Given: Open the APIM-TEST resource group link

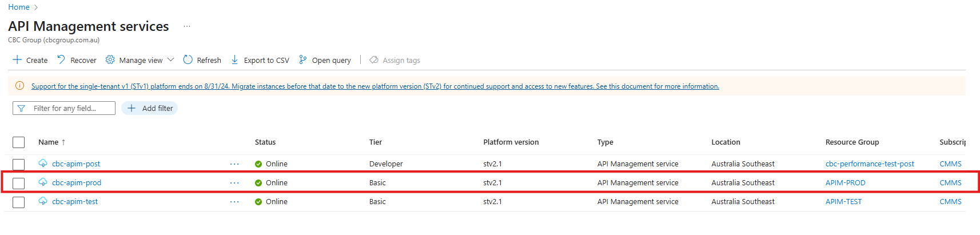Looking at the screenshot, I should click(x=843, y=202).
